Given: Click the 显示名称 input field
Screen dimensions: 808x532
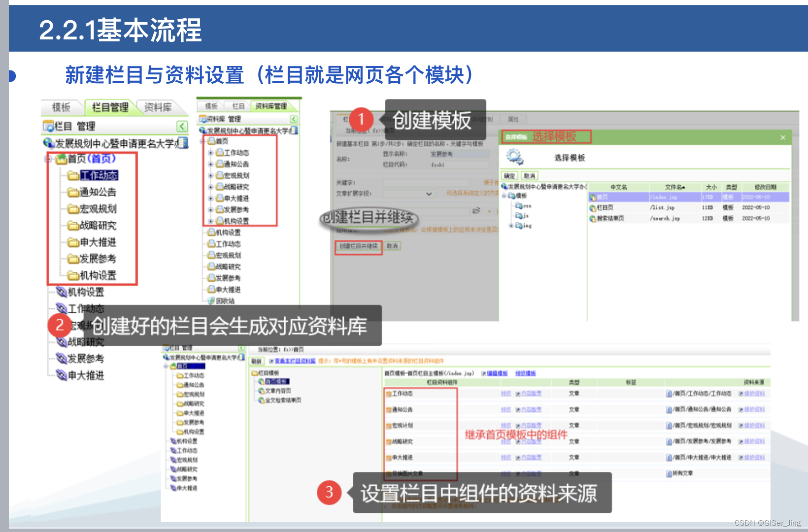Looking at the screenshot, I should 460,154.
